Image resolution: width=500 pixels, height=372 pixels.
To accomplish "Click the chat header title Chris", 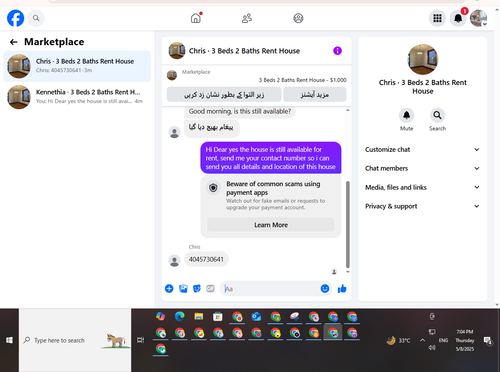I will click(244, 51).
